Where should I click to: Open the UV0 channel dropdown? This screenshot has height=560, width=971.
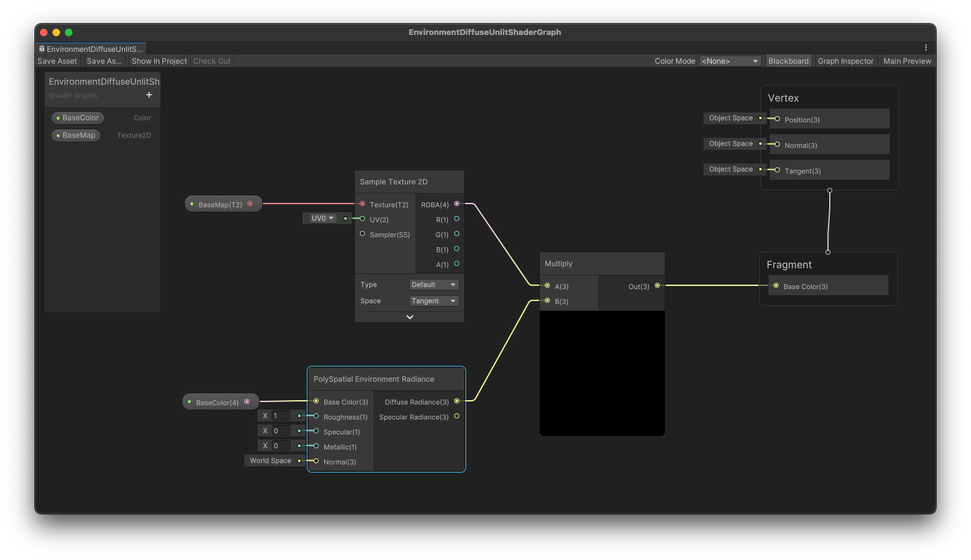click(x=323, y=219)
